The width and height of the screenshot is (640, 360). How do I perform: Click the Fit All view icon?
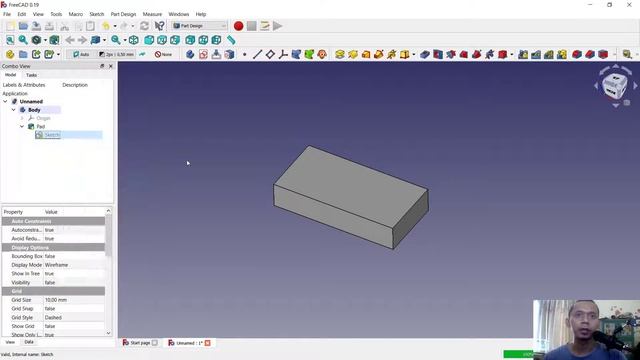[x=10, y=40]
